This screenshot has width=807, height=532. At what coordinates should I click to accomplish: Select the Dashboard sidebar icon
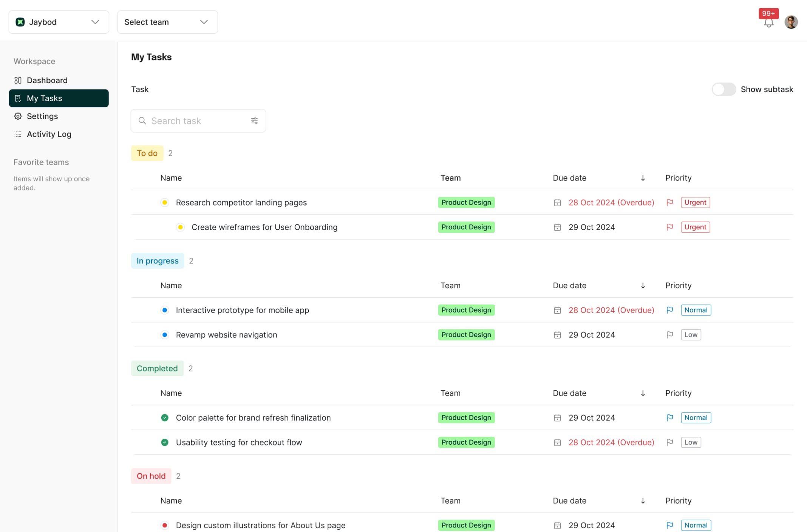pyautogui.click(x=18, y=80)
